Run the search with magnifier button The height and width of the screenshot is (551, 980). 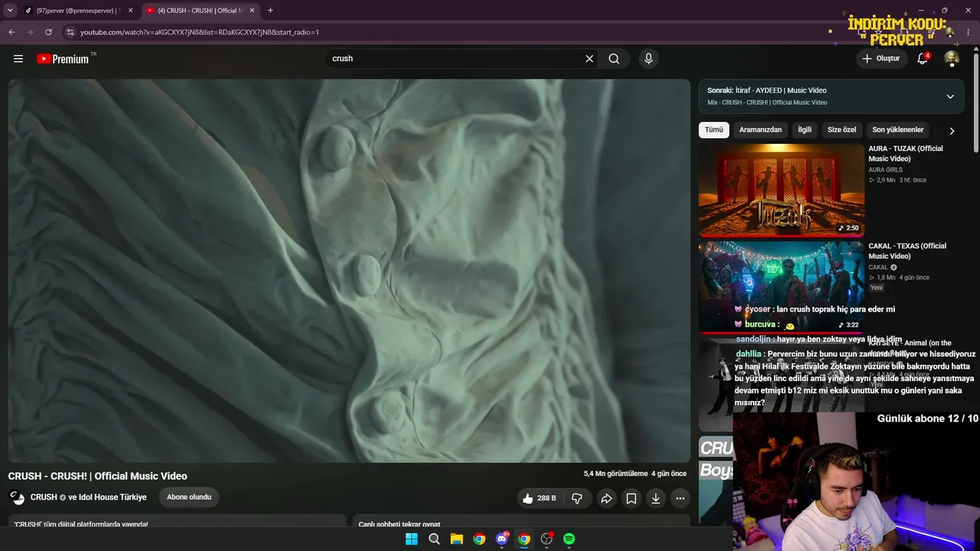(614, 59)
